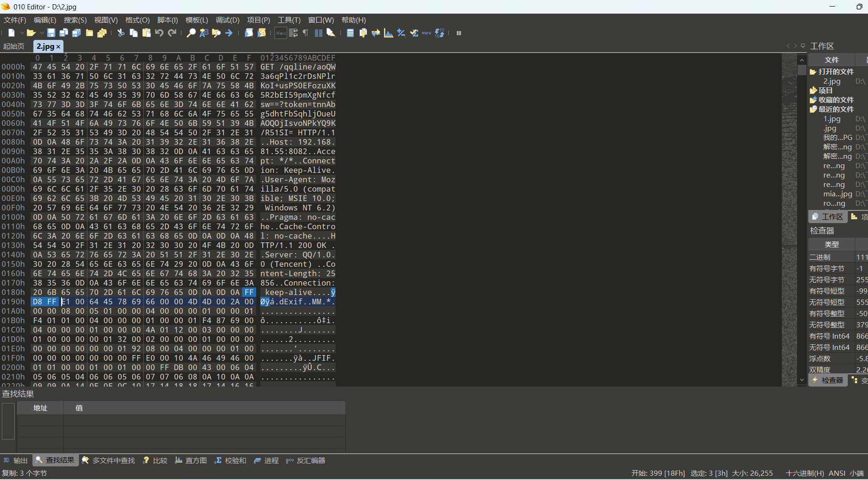Open the New file dropdown arrow

coord(22,33)
